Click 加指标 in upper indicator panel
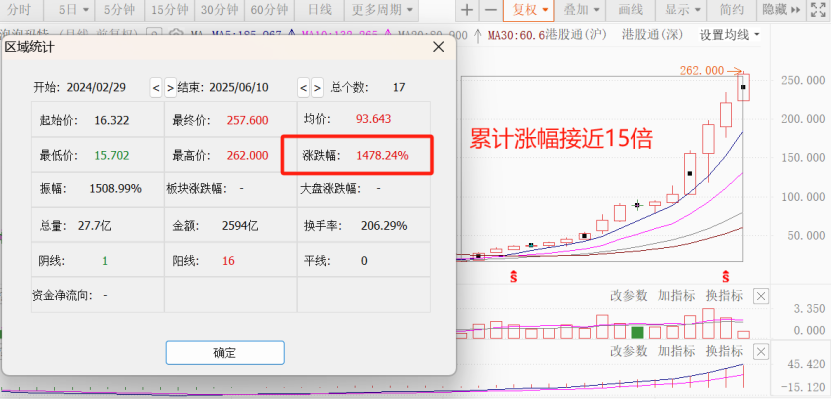 pyautogui.click(x=676, y=296)
